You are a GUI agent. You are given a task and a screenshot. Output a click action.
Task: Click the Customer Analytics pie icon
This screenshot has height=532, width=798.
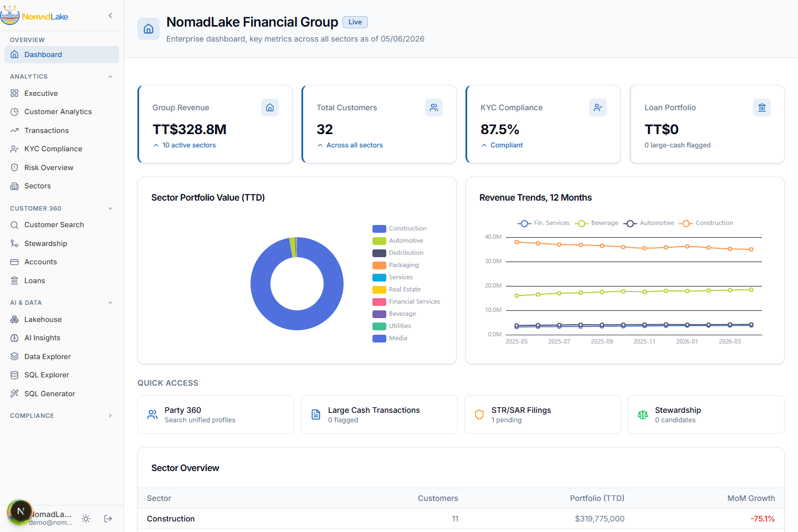tap(14, 112)
